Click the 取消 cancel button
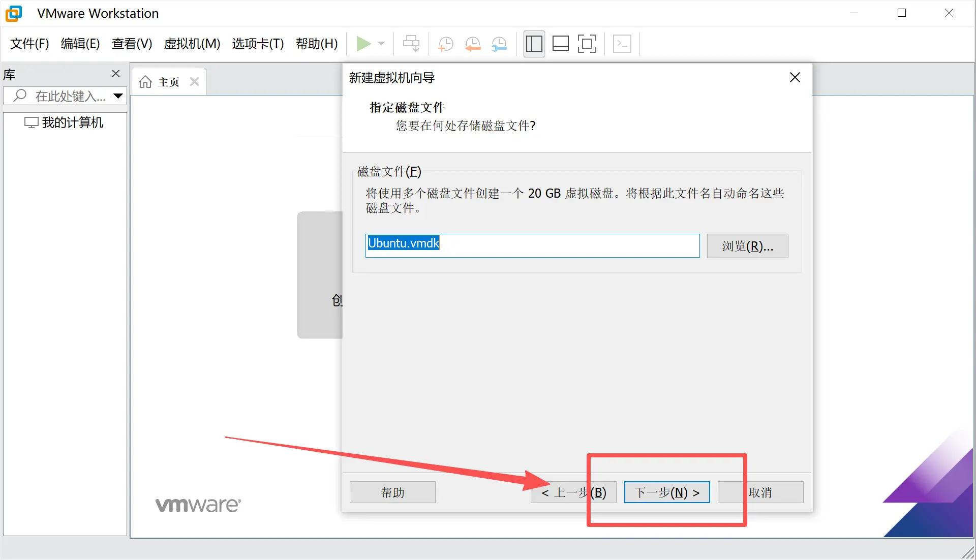 (x=760, y=492)
